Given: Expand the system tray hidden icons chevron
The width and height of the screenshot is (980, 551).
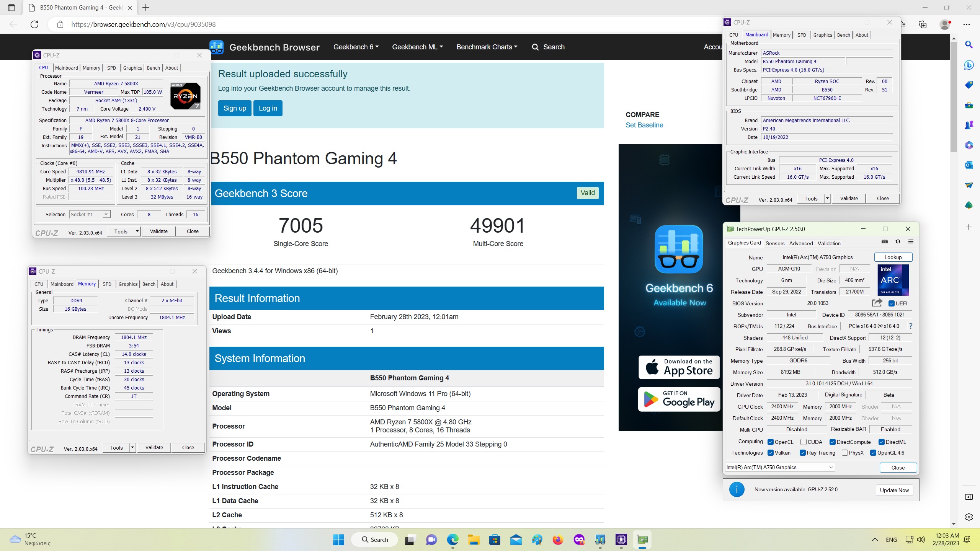Looking at the screenshot, I should click(875, 540).
